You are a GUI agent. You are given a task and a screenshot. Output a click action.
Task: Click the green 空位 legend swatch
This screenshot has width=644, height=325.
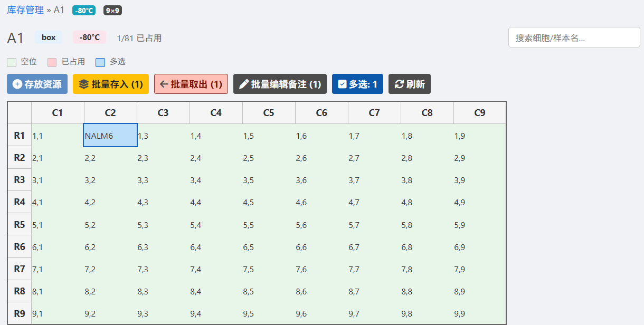coord(12,62)
